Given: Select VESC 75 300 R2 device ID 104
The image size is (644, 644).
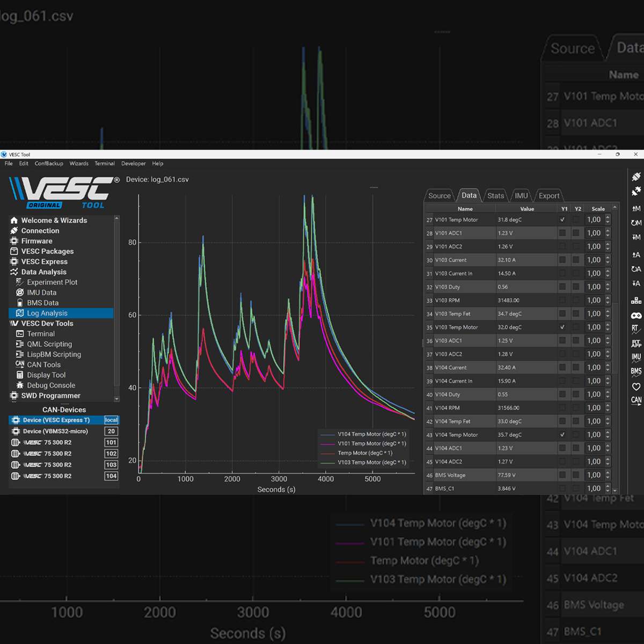Looking at the screenshot, I should coord(64,476).
